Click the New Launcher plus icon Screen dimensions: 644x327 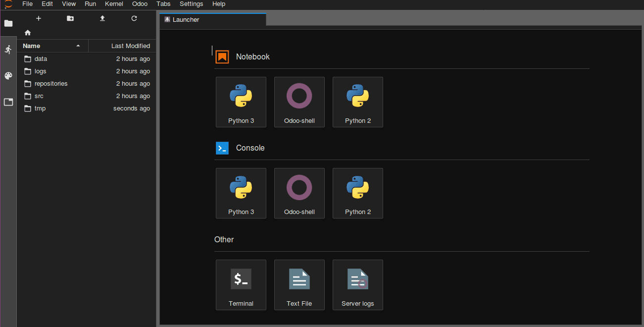click(x=39, y=18)
